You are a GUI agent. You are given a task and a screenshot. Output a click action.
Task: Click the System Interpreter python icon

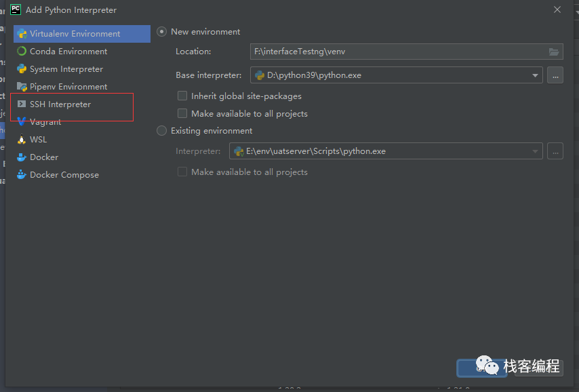point(22,68)
